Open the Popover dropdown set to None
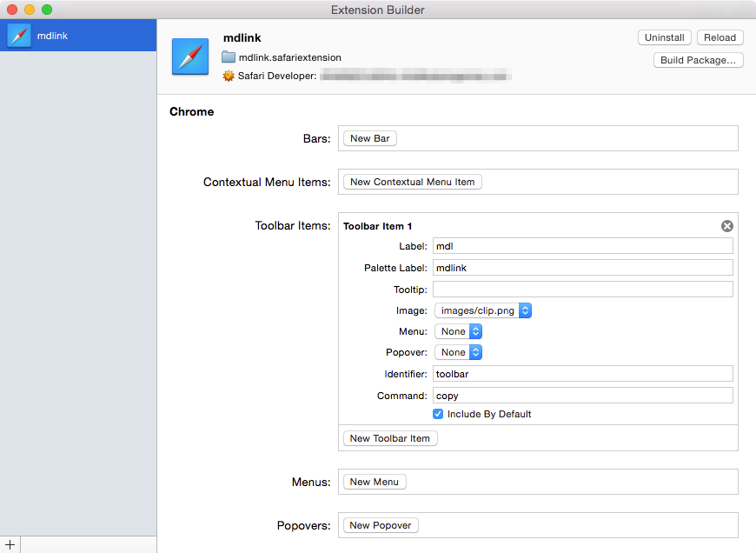 [458, 352]
